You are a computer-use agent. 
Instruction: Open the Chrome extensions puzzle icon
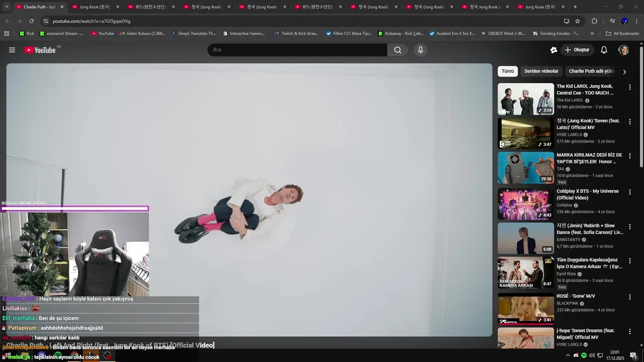(x=594, y=21)
